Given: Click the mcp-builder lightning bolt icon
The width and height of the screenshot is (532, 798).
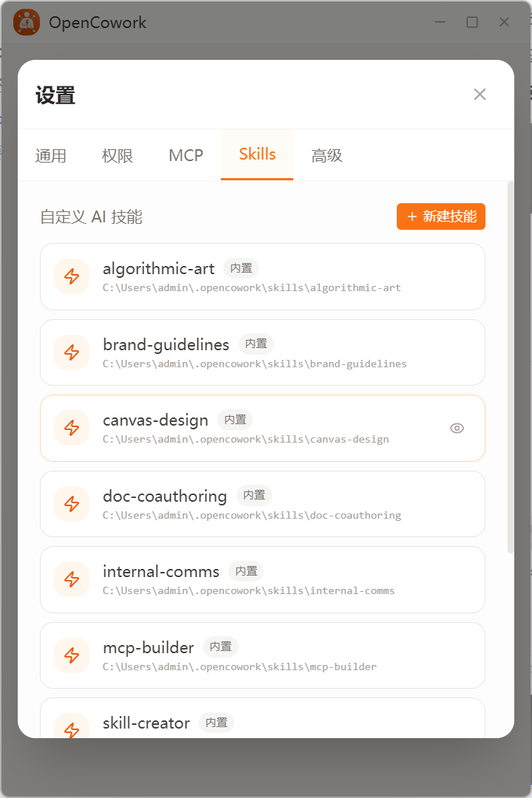Looking at the screenshot, I should tap(72, 655).
